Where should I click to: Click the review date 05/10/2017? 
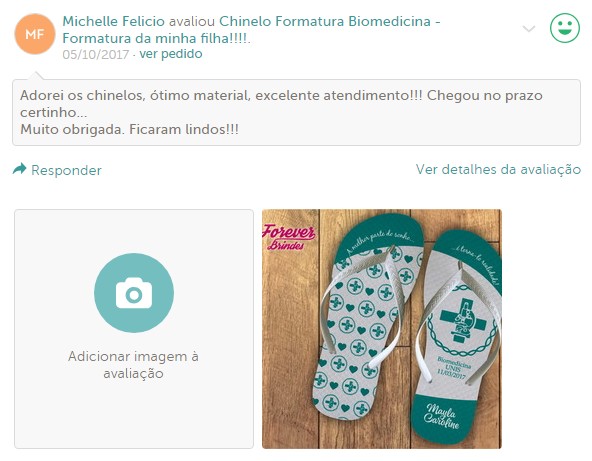click(x=96, y=54)
